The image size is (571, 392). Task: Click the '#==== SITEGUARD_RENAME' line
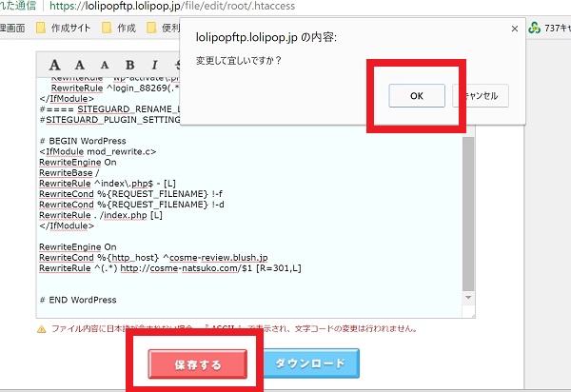[109, 109]
